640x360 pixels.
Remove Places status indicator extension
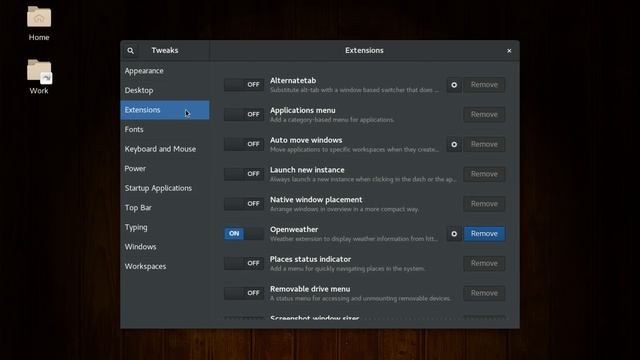[484, 264]
